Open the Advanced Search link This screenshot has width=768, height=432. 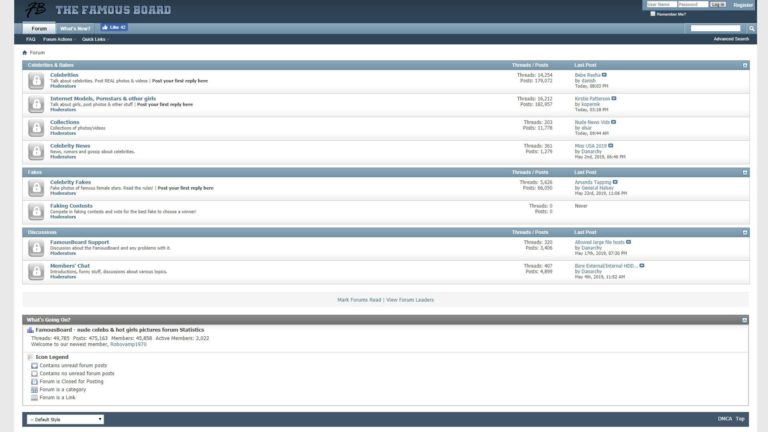click(x=730, y=39)
